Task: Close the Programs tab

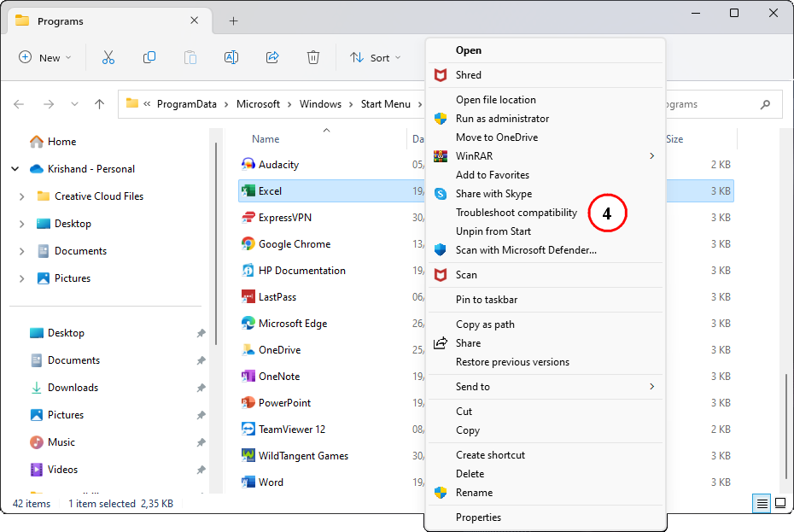Action: coord(195,20)
